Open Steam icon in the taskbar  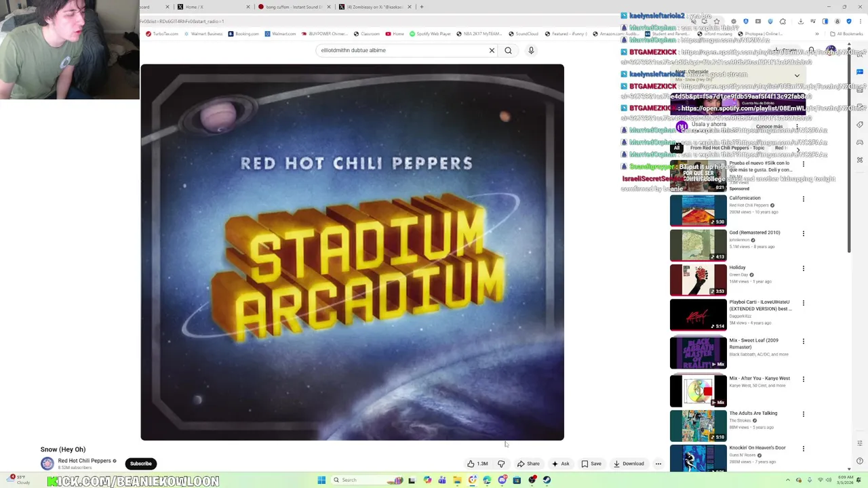point(547,480)
